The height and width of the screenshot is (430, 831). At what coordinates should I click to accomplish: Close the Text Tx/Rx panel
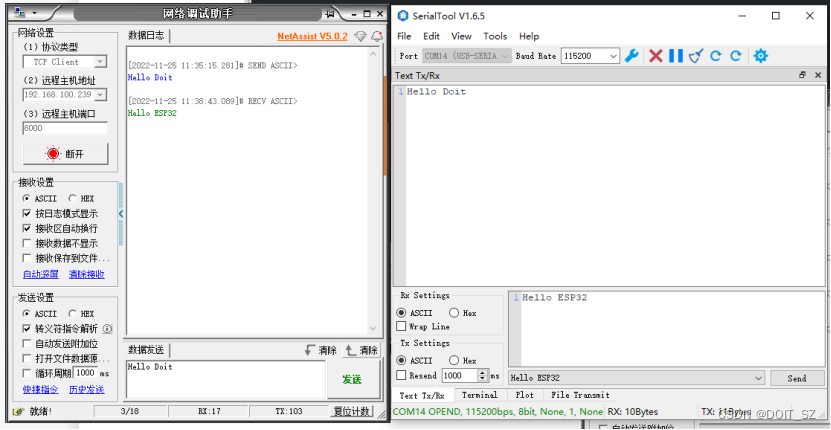[x=818, y=75]
